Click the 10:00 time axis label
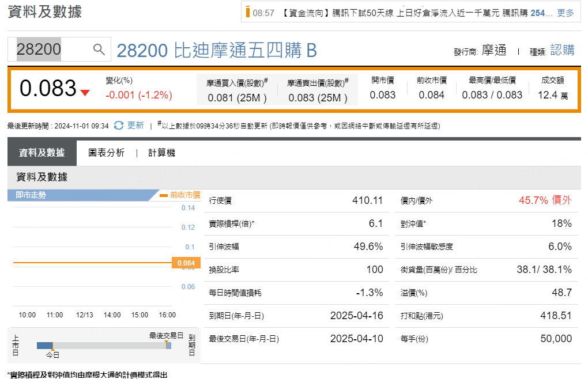This screenshot has width=588, height=379. 27,315
